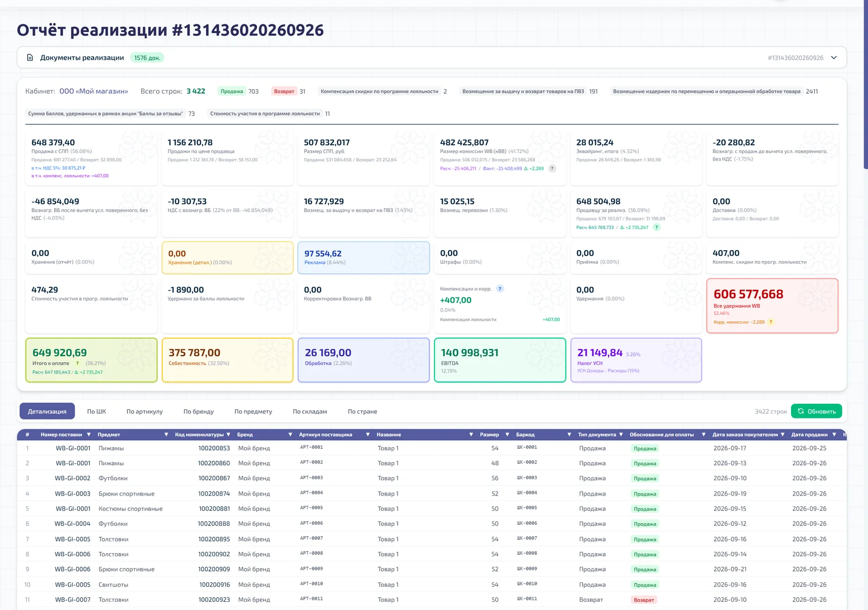Click the page vertical scrollbar thumb
The height and width of the screenshot is (610, 868).
point(865,84)
